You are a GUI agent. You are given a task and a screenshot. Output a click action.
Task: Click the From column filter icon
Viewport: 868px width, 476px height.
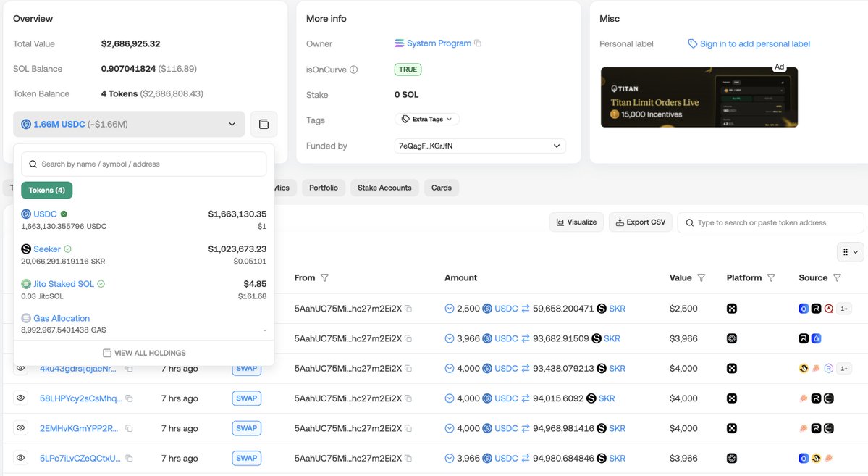[324, 278]
